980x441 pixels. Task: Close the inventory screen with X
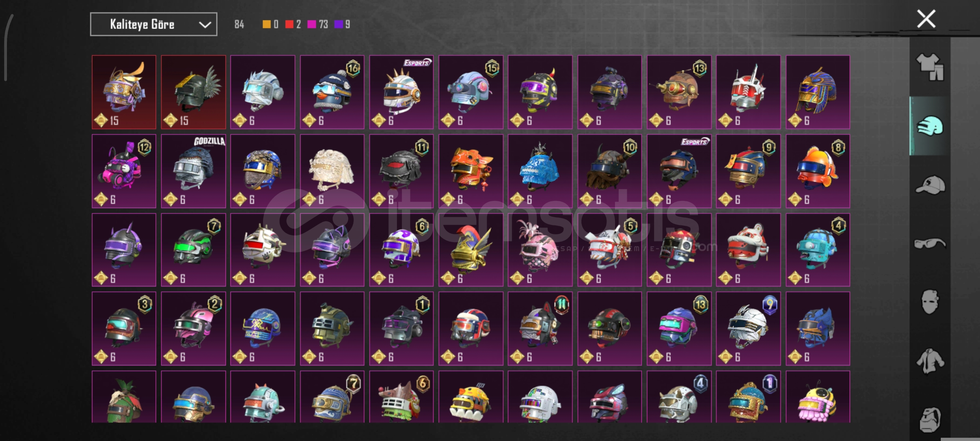point(926,19)
